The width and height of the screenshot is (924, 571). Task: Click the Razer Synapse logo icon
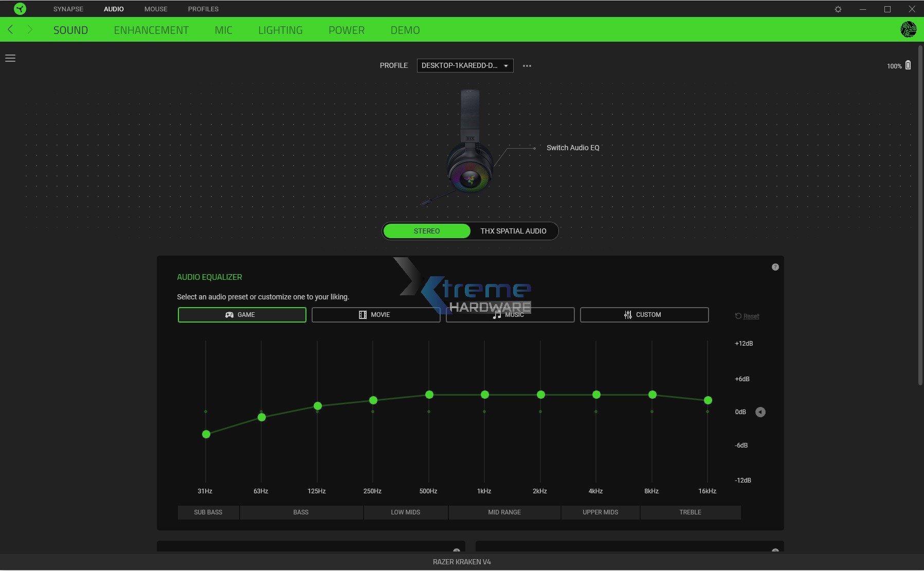click(x=19, y=8)
